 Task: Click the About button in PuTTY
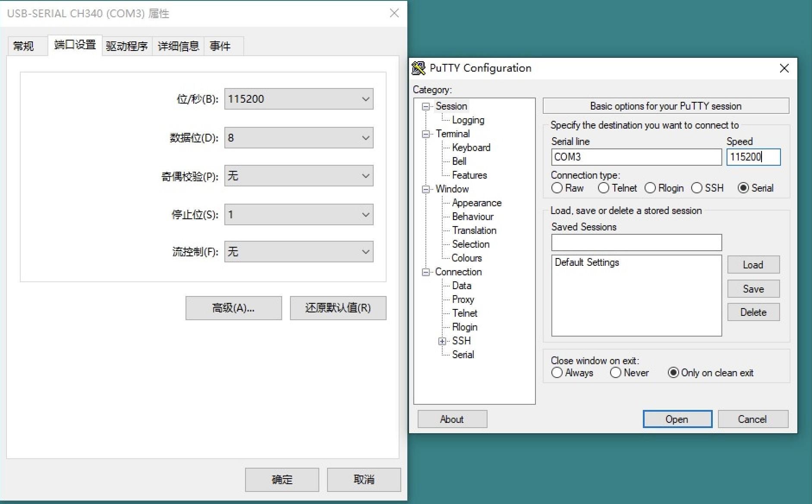452,419
